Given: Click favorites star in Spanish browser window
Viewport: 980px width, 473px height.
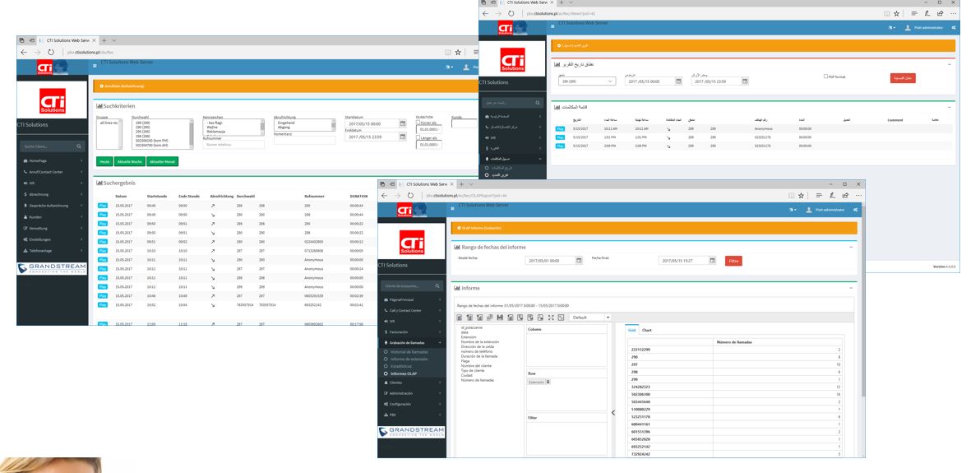Looking at the screenshot, I should point(803,195).
